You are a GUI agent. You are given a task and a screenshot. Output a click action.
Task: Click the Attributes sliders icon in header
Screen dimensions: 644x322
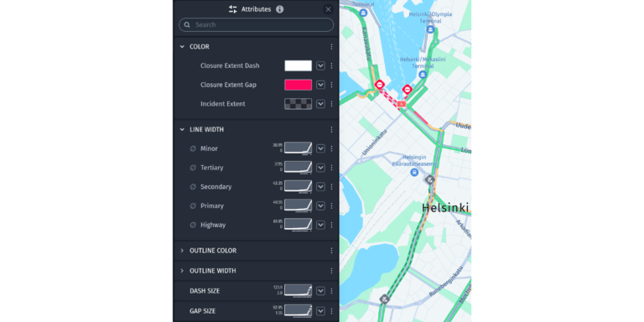click(x=233, y=9)
